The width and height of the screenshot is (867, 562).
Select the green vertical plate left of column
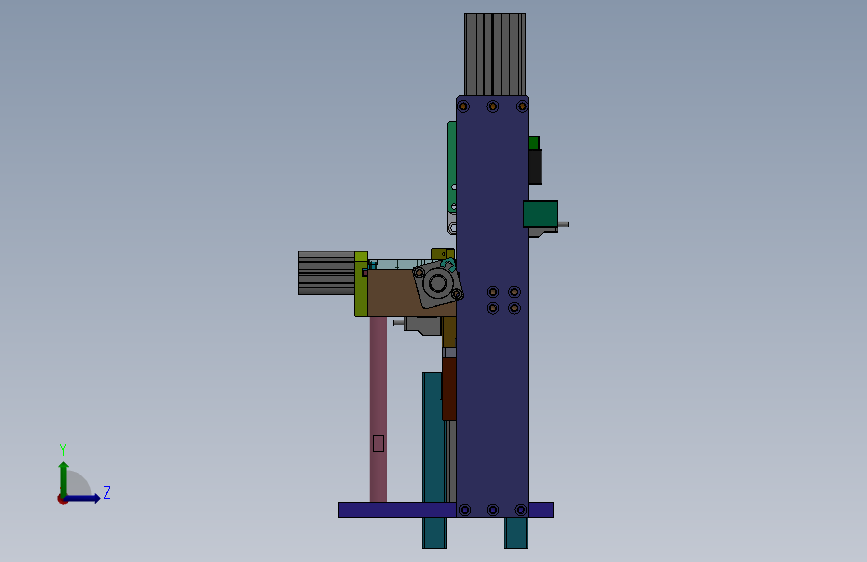click(x=452, y=166)
